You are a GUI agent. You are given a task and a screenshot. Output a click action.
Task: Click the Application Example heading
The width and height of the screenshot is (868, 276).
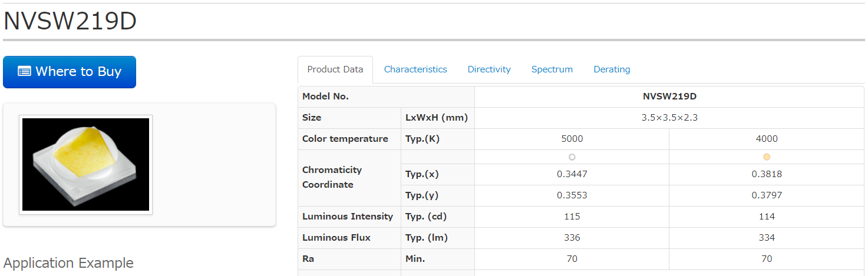click(69, 263)
